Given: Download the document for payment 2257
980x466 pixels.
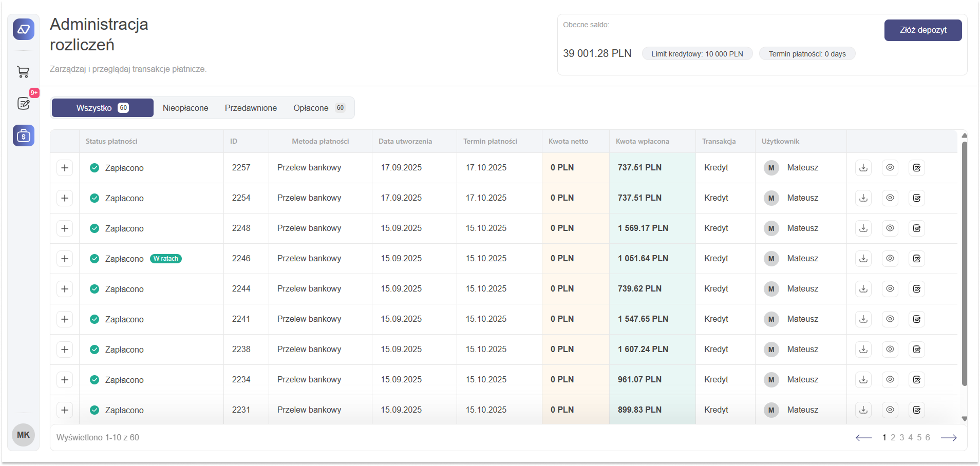Looking at the screenshot, I should pos(863,168).
